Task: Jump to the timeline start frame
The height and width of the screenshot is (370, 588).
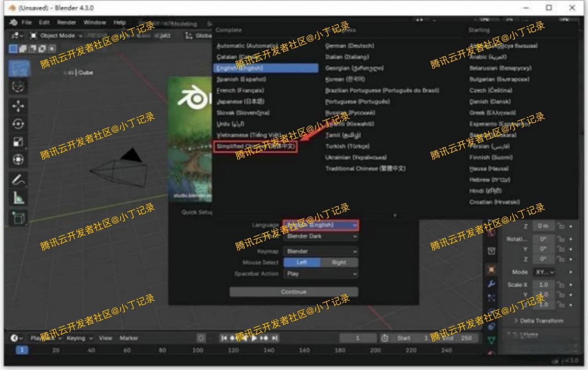Action: pos(224,338)
